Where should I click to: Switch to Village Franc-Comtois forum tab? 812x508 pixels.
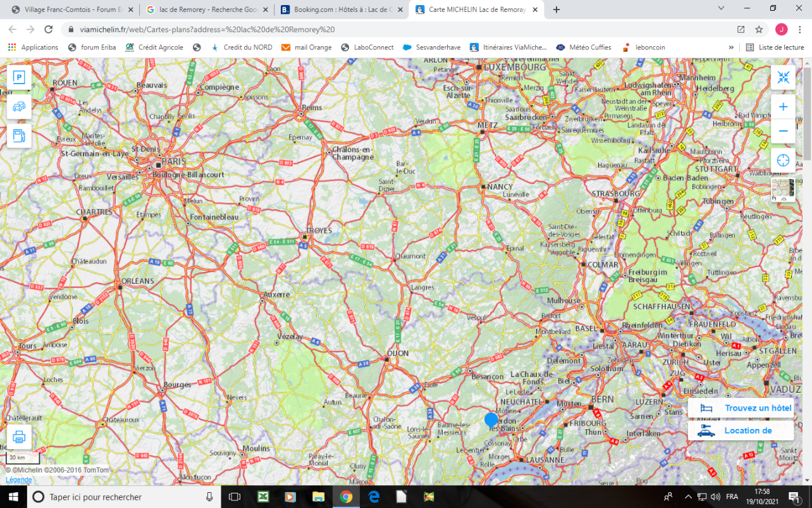(x=71, y=9)
